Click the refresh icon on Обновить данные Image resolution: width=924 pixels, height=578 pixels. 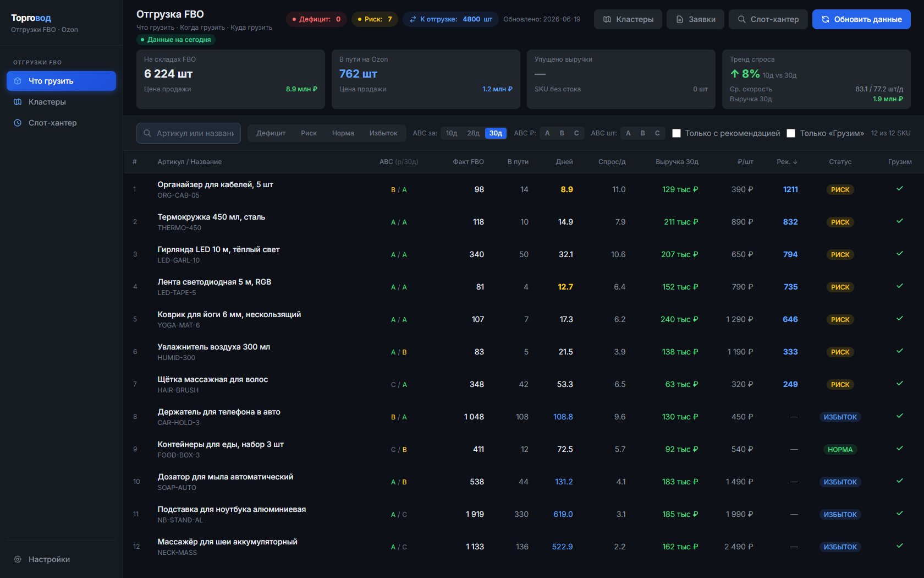coord(826,19)
